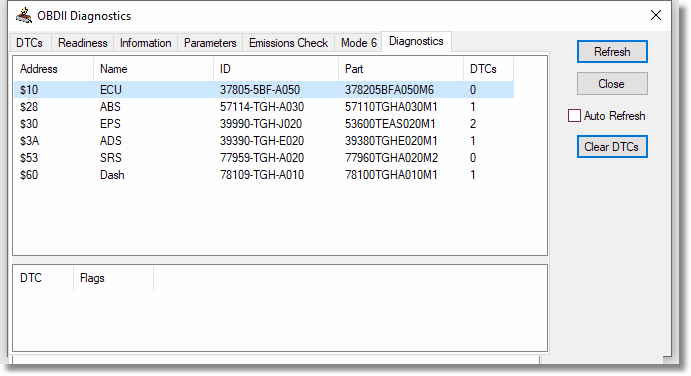Click ID 78109-TGH-A010

pos(262,175)
